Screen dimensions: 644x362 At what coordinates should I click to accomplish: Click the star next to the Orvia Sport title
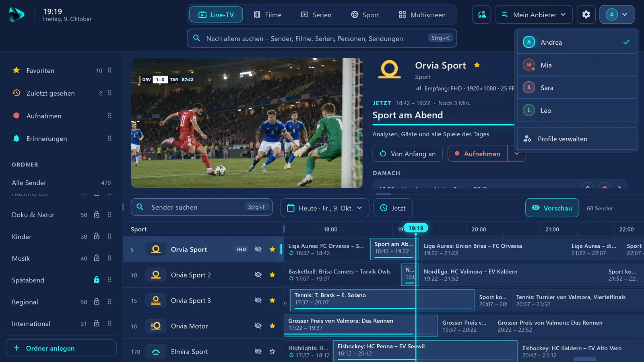[x=477, y=65]
